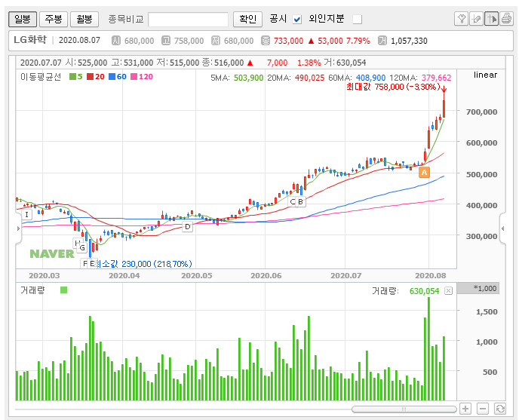
Task: Open disclosure marker B on the chart
Action: pos(300,201)
